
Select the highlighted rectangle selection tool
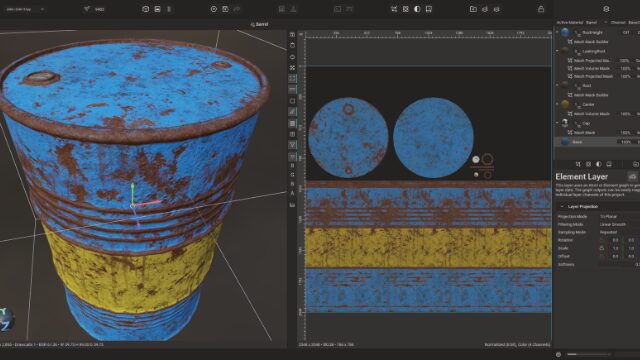[x=292, y=78]
